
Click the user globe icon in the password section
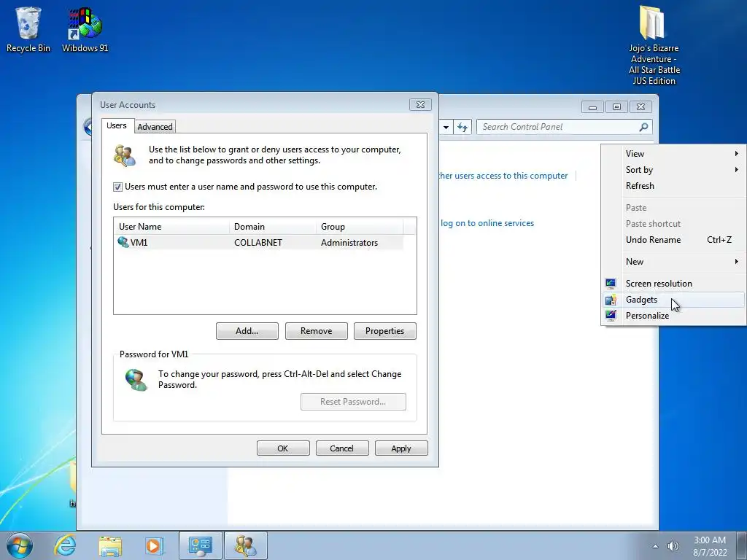coord(136,379)
